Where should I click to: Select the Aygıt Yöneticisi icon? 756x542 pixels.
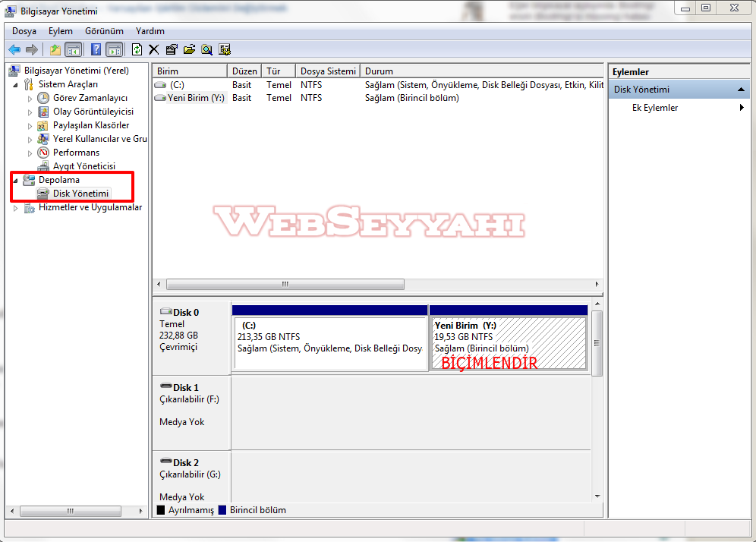click(x=43, y=166)
